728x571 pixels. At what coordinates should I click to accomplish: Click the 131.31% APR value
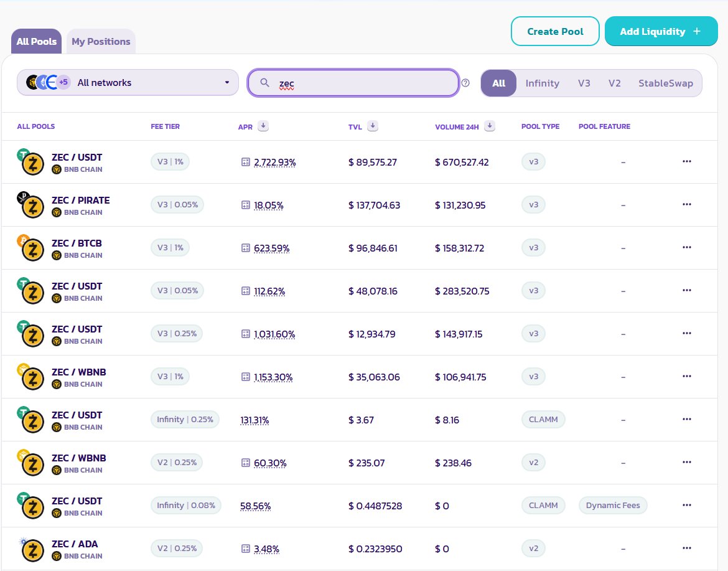(x=254, y=420)
